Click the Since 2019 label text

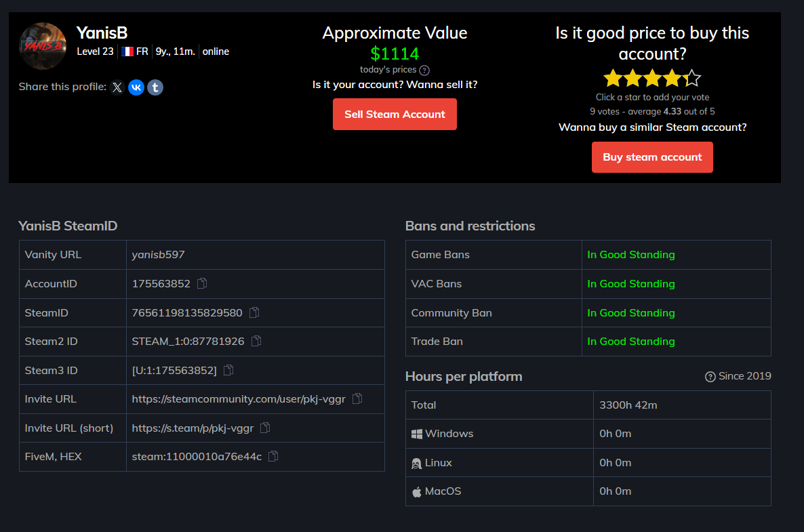tap(745, 376)
